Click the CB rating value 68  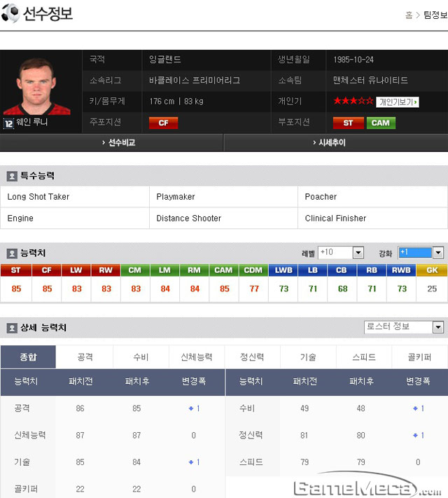click(x=342, y=289)
